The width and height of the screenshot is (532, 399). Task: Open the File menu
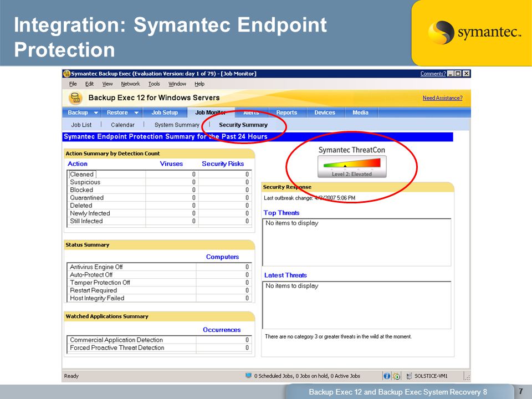(73, 84)
